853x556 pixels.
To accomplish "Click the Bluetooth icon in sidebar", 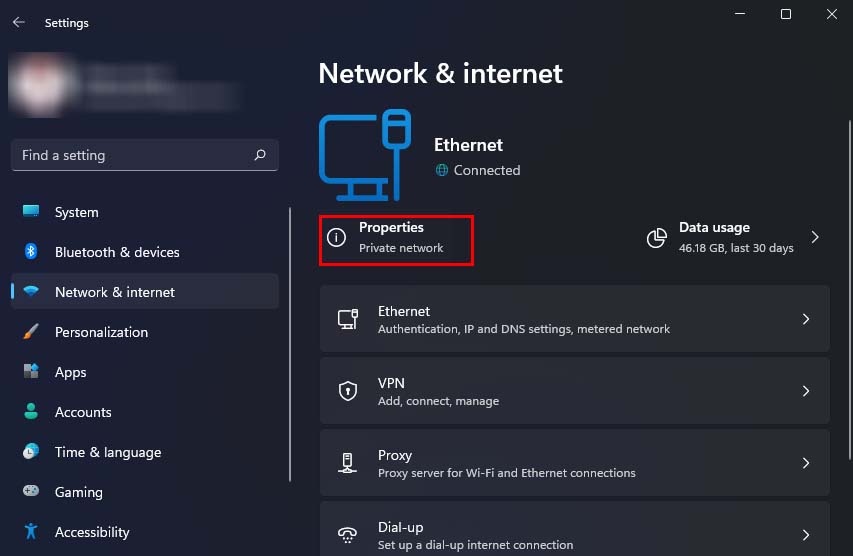I will click(x=31, y=252).
